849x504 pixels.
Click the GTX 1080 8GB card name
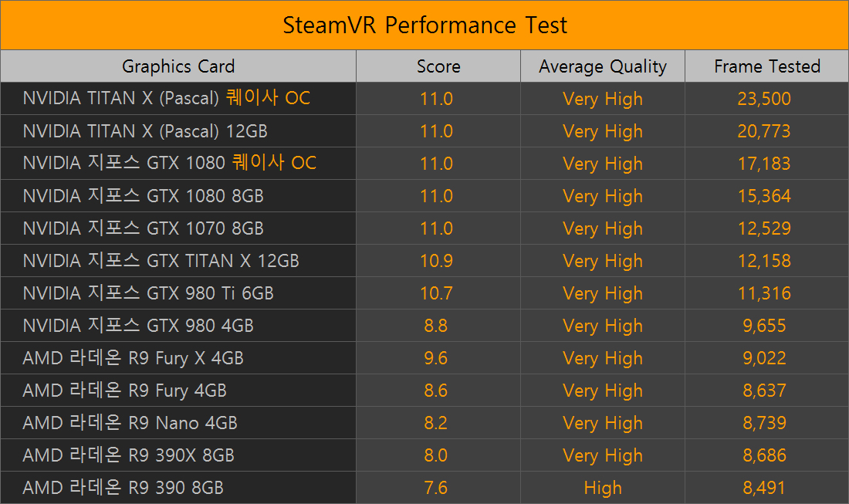(143, 195)
